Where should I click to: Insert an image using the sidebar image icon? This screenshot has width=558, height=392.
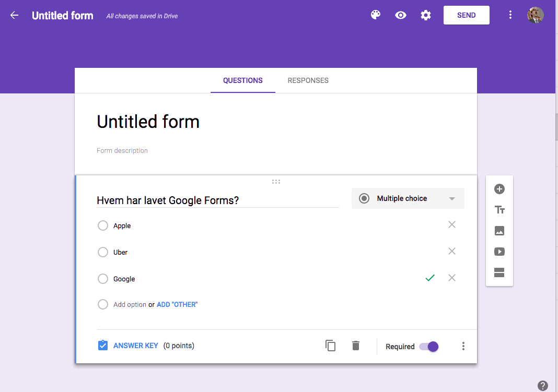click(x=499, y=231)
